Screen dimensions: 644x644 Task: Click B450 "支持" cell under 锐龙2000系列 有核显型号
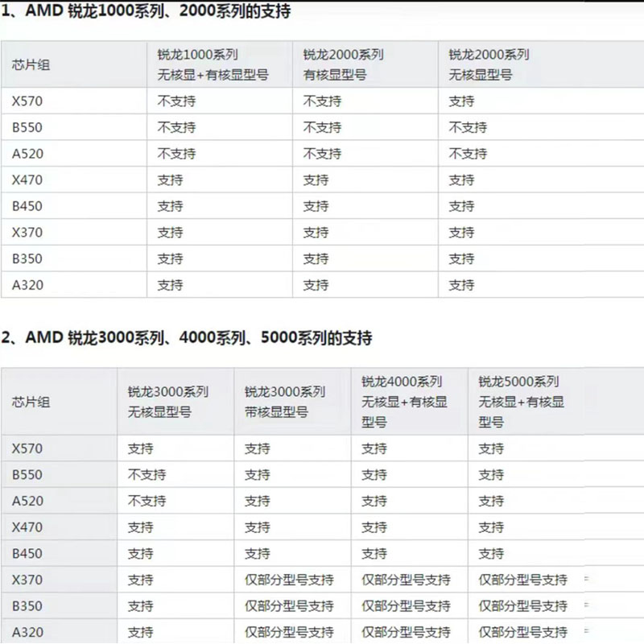click(316, 206)
